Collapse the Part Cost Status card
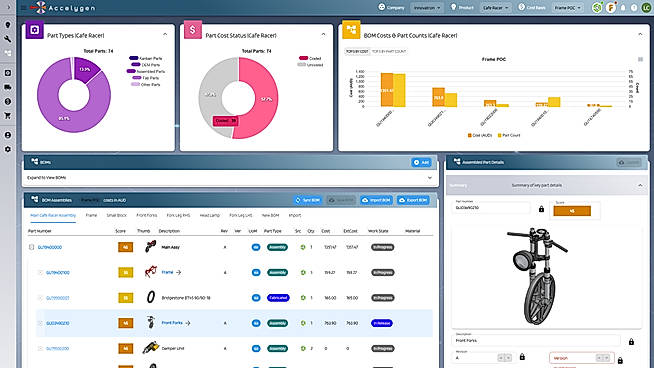 point(323,35)
